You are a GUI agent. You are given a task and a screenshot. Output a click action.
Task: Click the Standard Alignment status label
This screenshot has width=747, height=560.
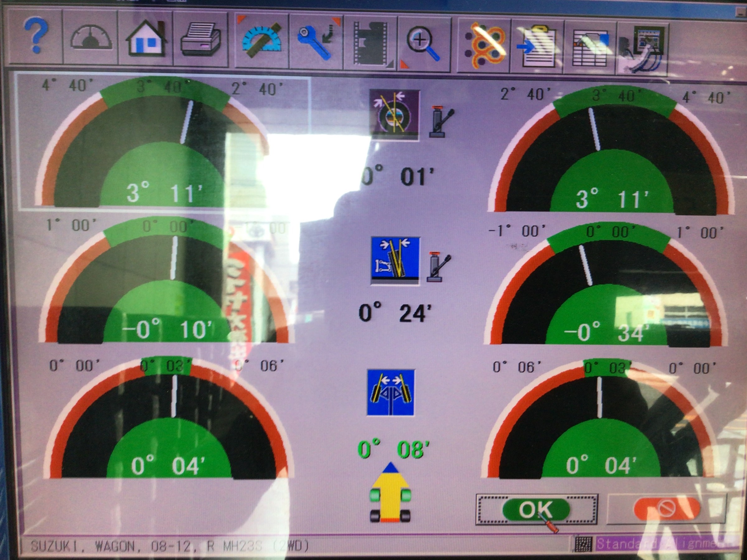[667, 544]
